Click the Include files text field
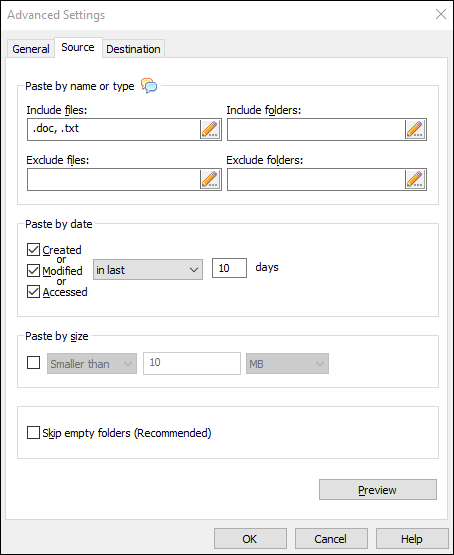The image size is (454, 555). click(x=114, y=129)
